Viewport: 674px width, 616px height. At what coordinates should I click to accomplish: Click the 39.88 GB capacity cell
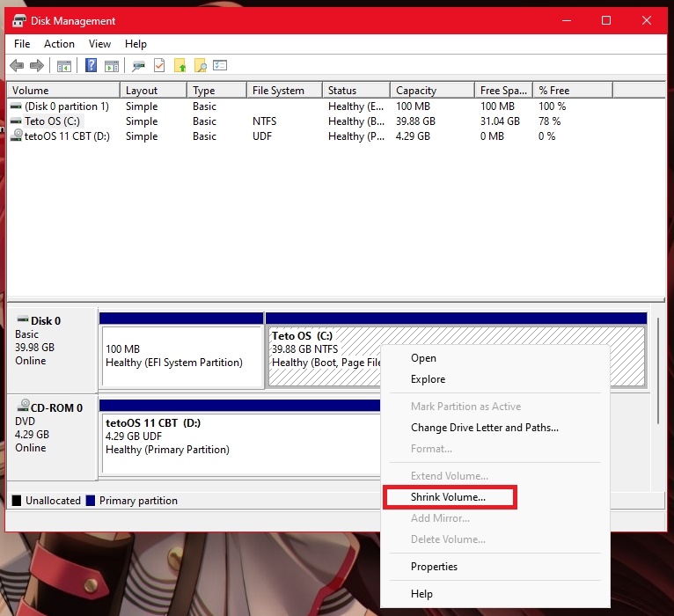(415, 121)
